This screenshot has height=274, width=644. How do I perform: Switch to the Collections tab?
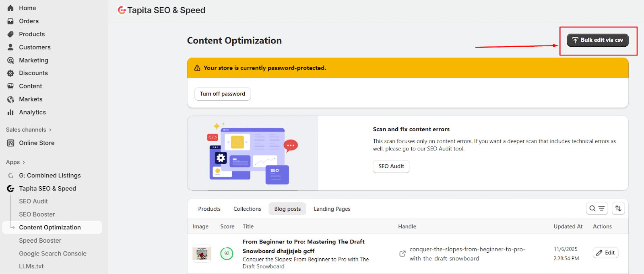(247, 209)
